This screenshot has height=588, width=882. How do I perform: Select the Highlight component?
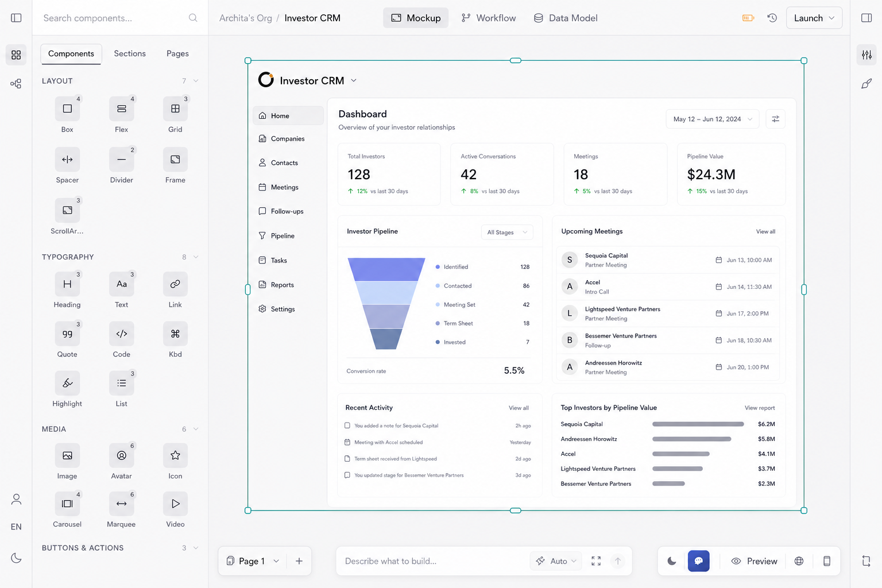pyautogui.click(x=67, y=383)
